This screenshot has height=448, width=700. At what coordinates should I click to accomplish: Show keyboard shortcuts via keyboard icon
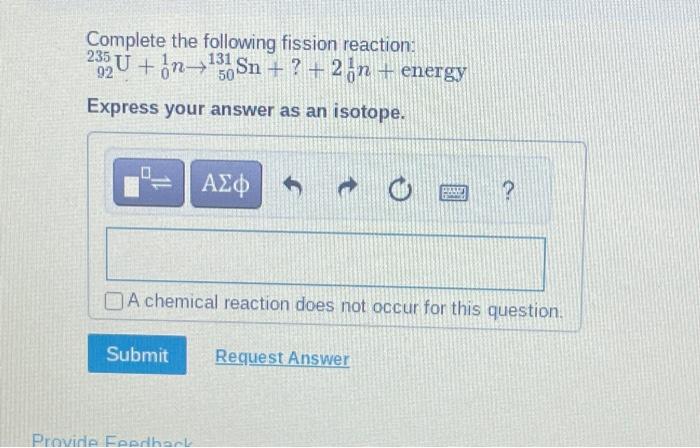(x=454, y=193)
